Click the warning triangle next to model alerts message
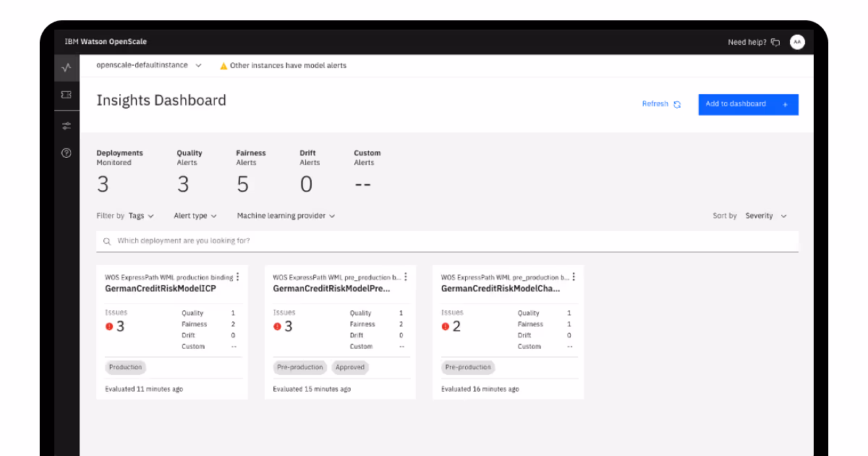The height and width of the screenshot is (456, 868). (x=223, y=65)
